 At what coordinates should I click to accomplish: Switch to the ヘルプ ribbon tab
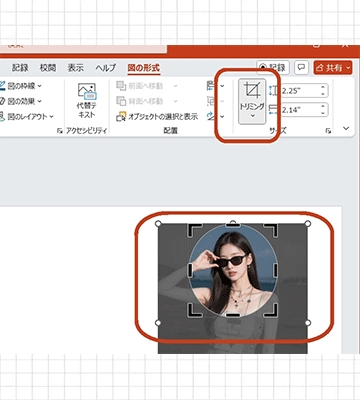click(x=106, y=68)
